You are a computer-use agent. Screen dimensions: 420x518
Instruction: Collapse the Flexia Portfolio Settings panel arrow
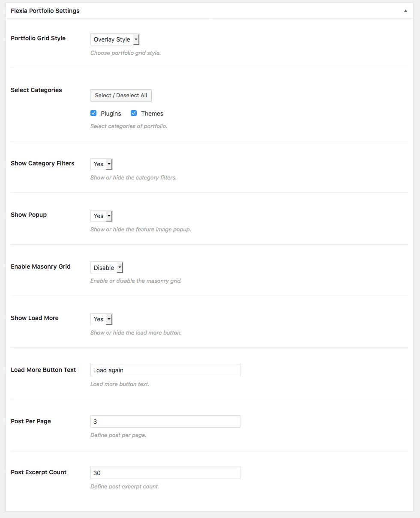click(x=405, y=11)
